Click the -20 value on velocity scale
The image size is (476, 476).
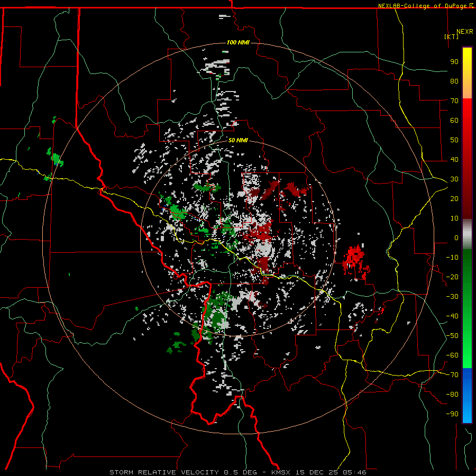tap(452, 277)
